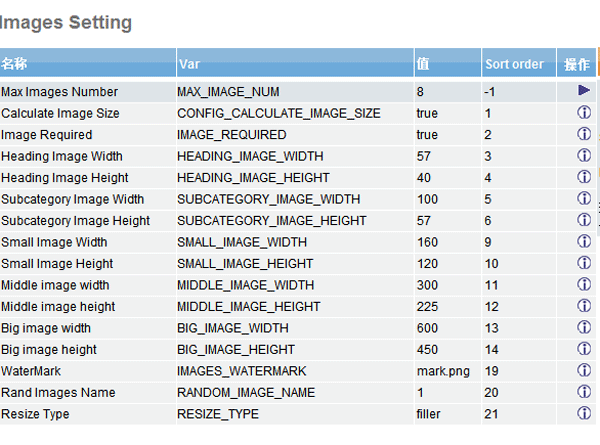
Task: Click the Small Image Width row
Action: coord(54,242)
